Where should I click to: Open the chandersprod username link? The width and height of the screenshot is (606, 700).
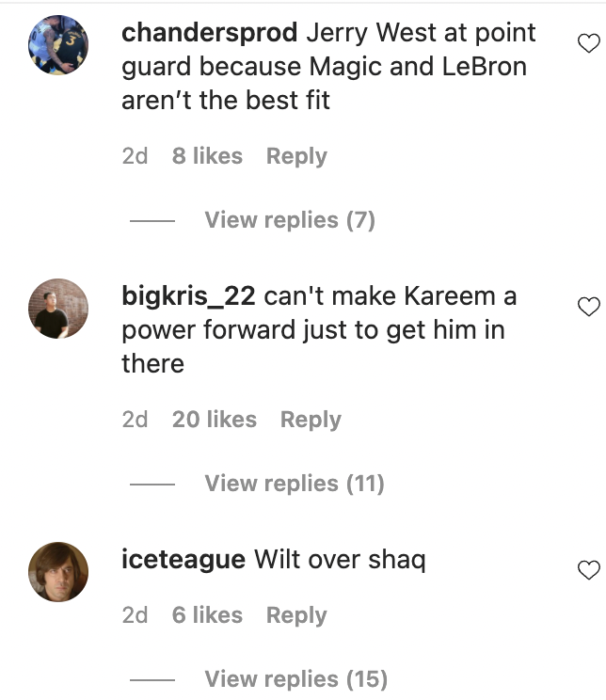tap(210, 33)
